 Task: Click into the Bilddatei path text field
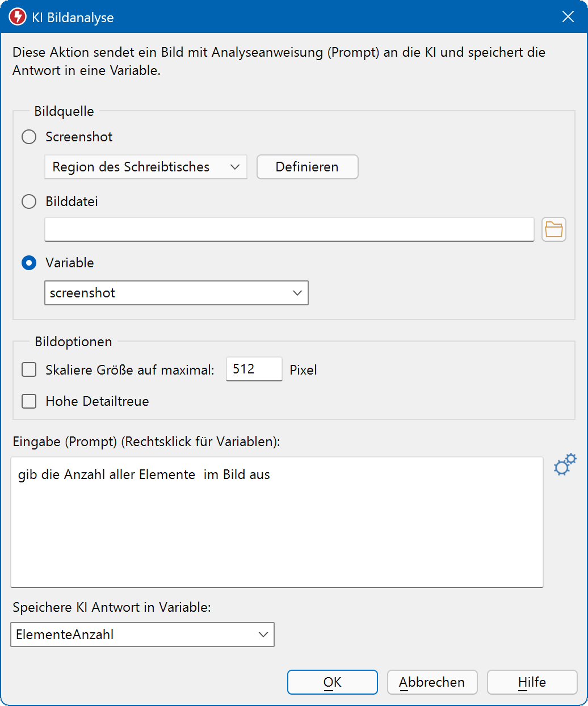coord(289,230)
